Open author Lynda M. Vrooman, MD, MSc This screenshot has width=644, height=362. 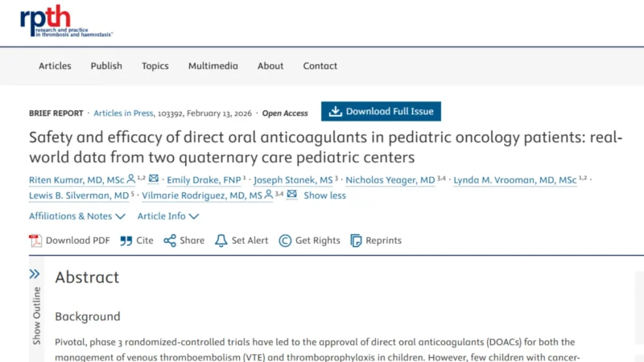point(515,179)
